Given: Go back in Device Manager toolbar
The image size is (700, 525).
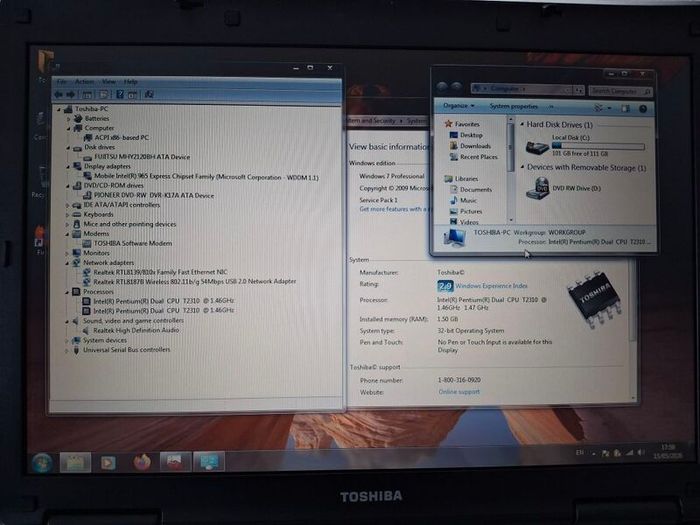Looking at the screenshot, I should (58, 94).
